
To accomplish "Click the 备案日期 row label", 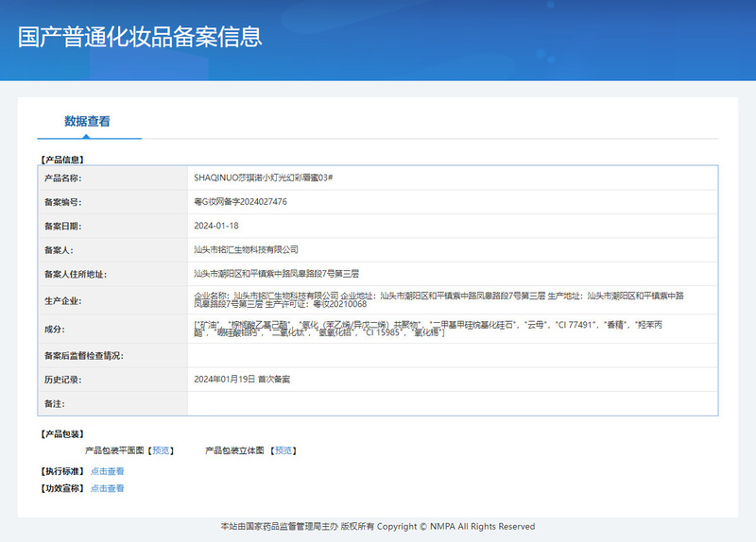I will click(63, 227).
